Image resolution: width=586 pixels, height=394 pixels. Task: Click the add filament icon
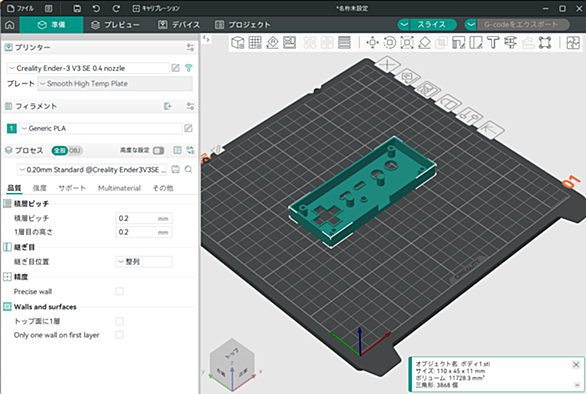(168, 107)
